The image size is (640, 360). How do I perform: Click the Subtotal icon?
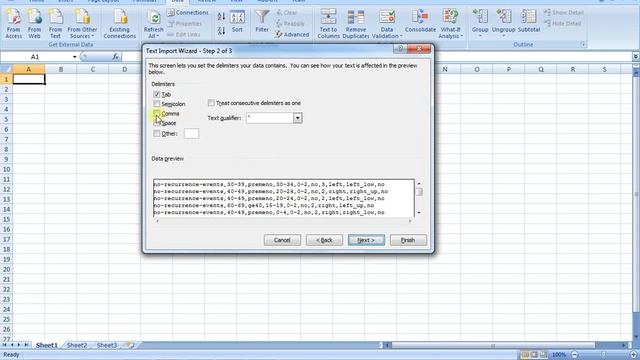[529, 21]
